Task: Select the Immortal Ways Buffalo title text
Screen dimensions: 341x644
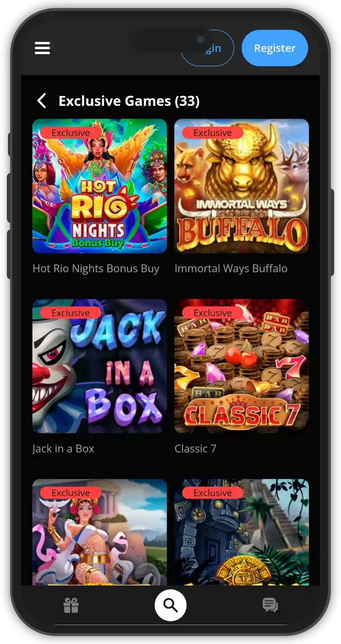Action: tap(231, 269)
